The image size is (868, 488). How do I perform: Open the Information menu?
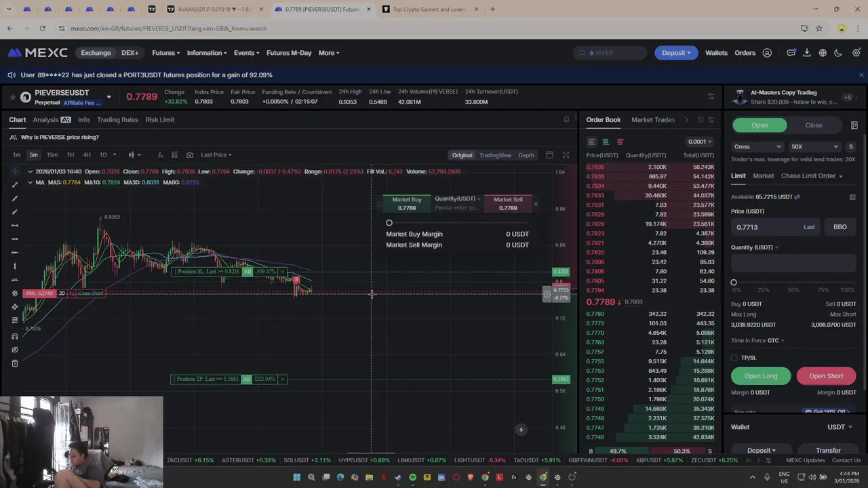pyautogui.click(x=207, y=53)
